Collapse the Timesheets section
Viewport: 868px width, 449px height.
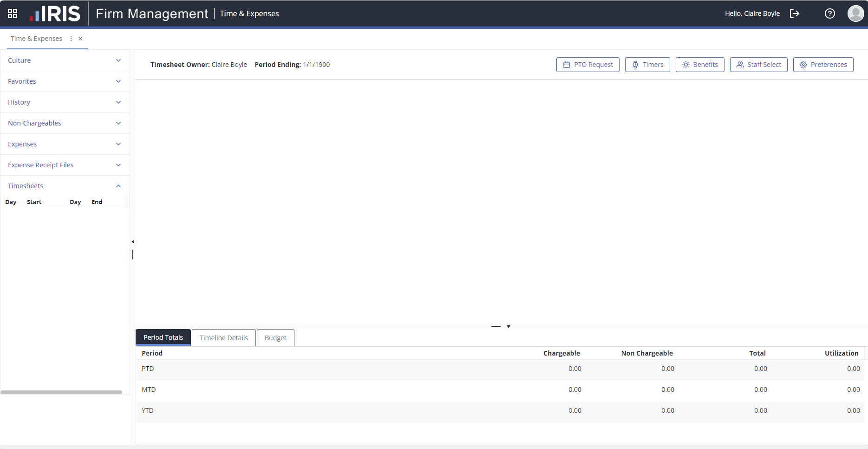point(118,186)
